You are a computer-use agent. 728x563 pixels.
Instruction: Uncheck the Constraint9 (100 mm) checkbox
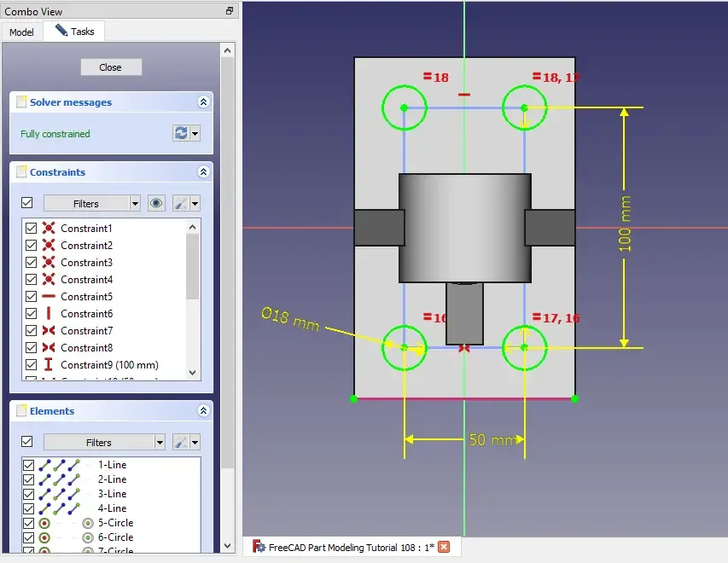pos(31,365)
